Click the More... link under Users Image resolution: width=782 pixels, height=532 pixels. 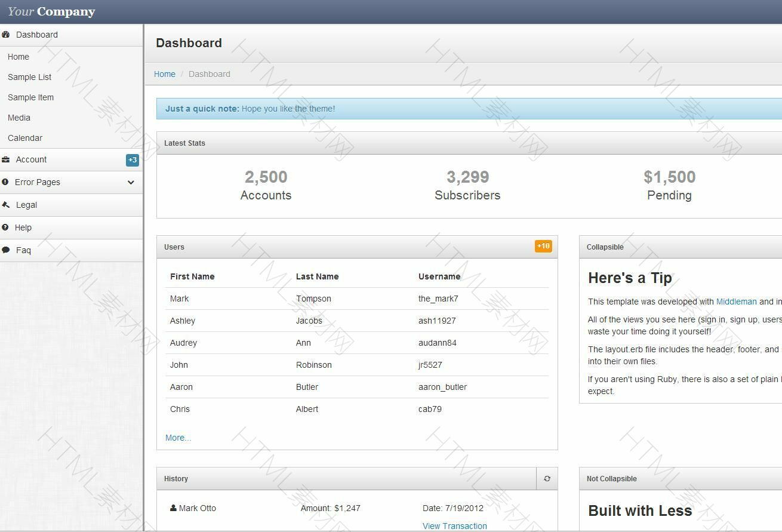pyautogui.click(x=178, y=438)
